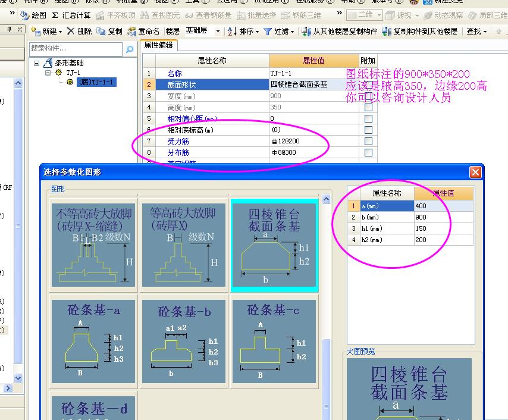Select 砼条基-b shape thumbnail
Viewport: 508px width, 420px height.
[184, 341]
